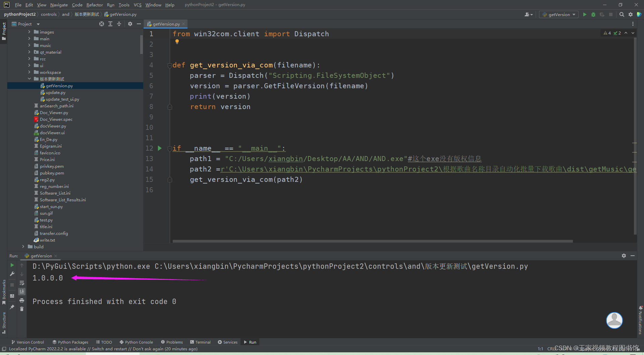
Task: Select the and breadcrumb in navigation bar
Action: [65, 14]
